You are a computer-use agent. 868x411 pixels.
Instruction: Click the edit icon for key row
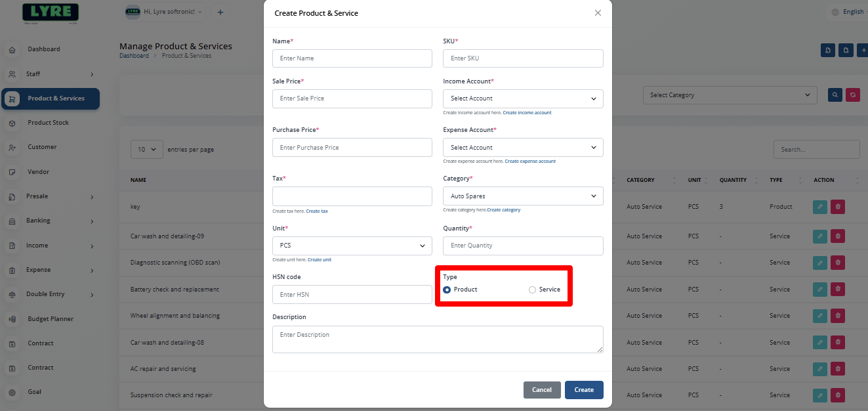click(819, 207)
